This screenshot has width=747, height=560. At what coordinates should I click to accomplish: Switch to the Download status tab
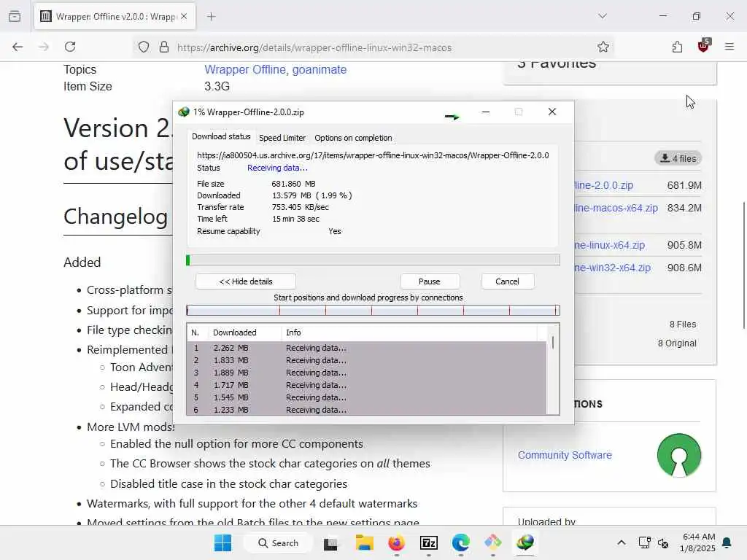pyautogui.click(x=221, y=136)
